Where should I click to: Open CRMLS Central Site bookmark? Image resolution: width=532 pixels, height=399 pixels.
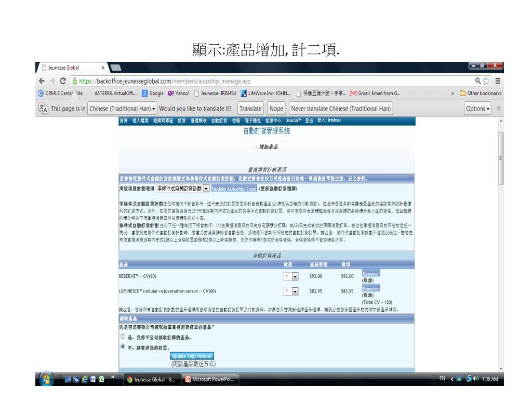pos(60,93)
